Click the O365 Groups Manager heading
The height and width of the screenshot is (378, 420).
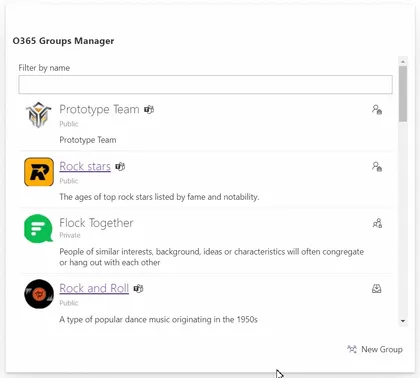(63, 41)
